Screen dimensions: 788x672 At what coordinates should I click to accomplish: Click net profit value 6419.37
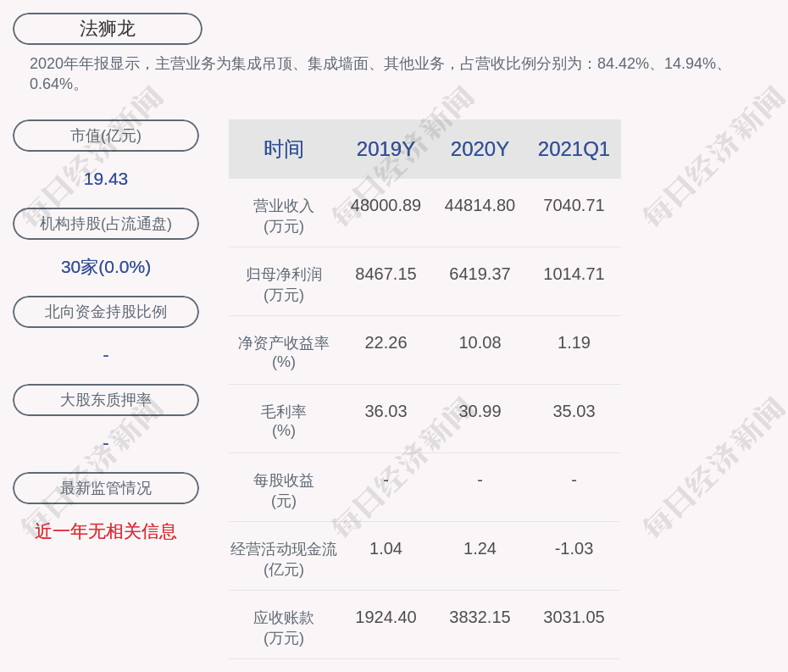(480, 274)
